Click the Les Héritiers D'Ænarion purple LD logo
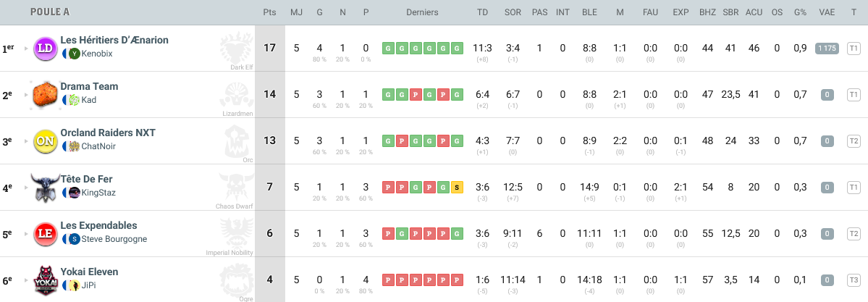Viewport: 868px width, 302px height. 46,48
